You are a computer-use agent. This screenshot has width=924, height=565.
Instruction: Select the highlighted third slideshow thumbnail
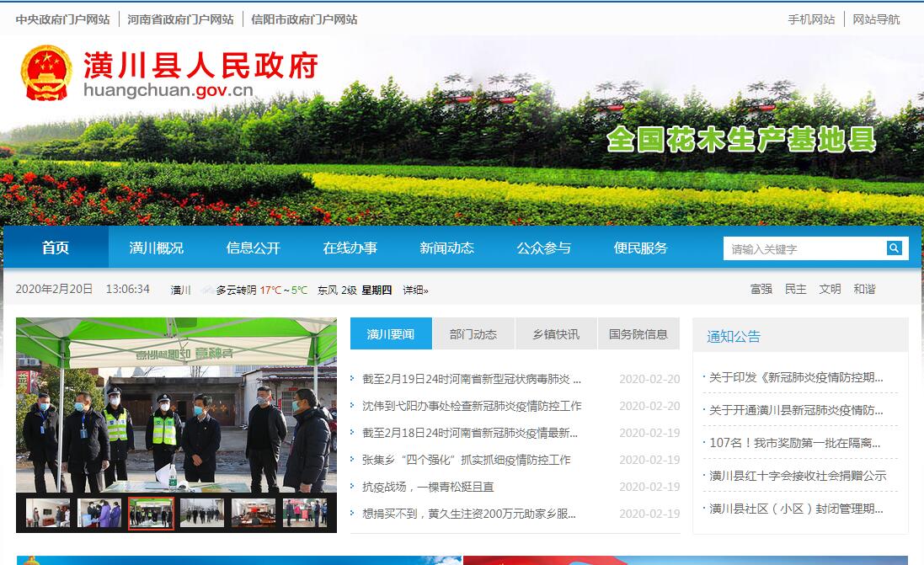pos(151,513)
